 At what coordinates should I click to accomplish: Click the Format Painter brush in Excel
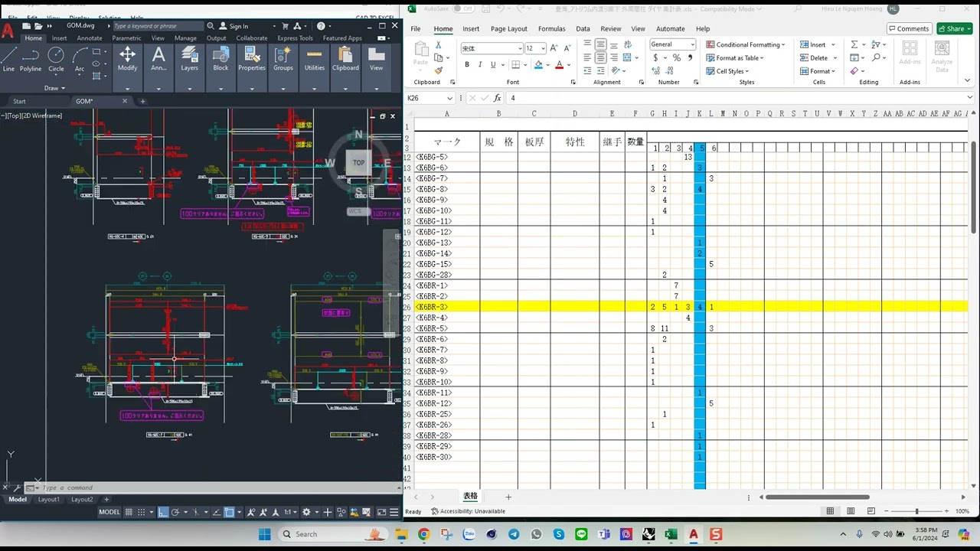[439, 70]
